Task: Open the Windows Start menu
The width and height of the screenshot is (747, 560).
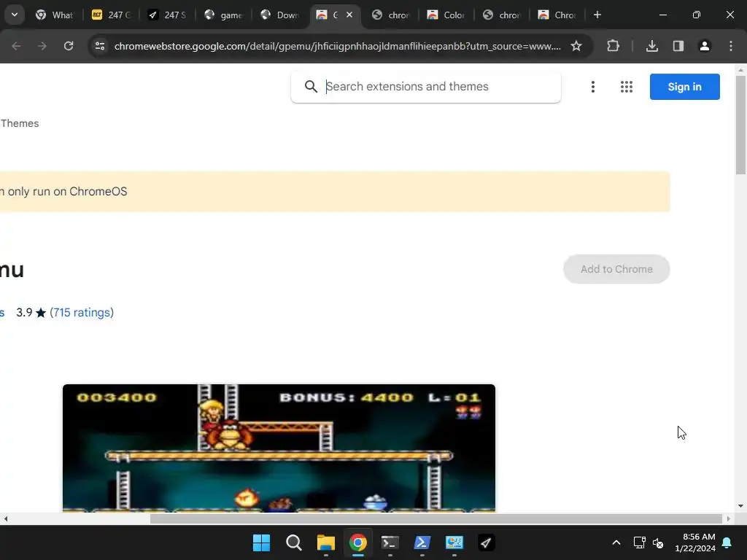Action: (261, 542)
